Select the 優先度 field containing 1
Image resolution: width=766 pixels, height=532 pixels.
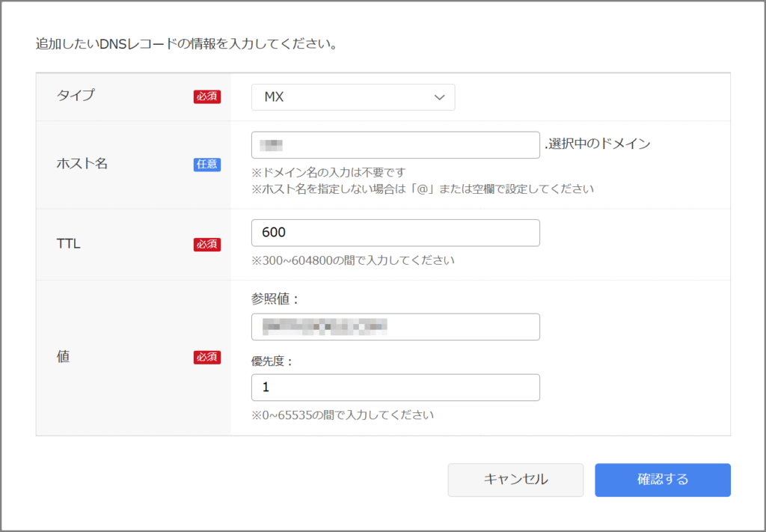coord(395,388)
